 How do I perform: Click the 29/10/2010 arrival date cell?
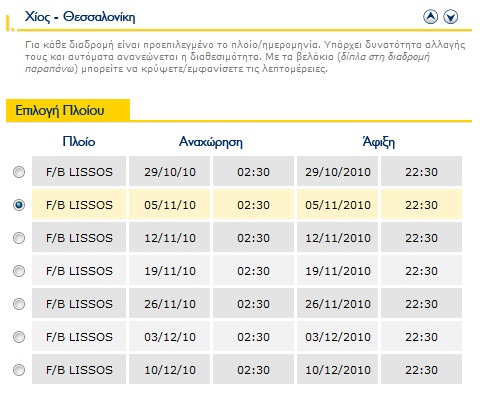pos(337,172)
